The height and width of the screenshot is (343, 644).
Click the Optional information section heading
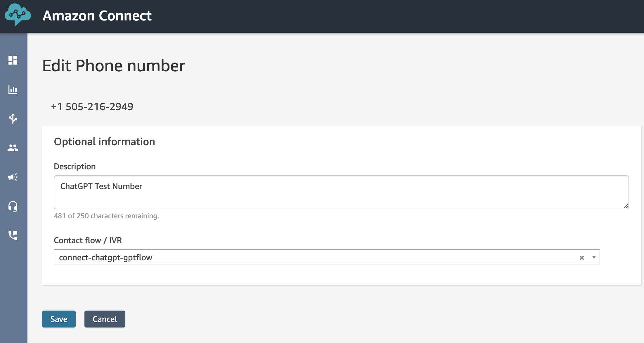pos(104,142)
